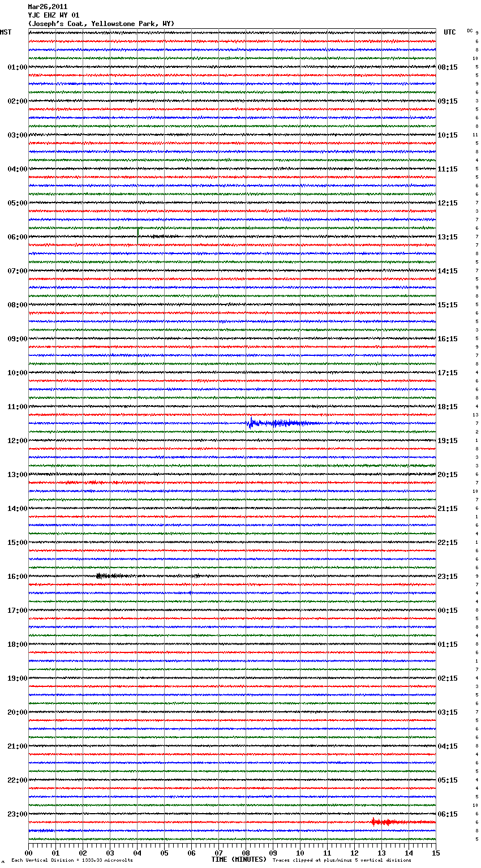
Task: Select the 06:00 MST time label
Action: click(18, 237)
